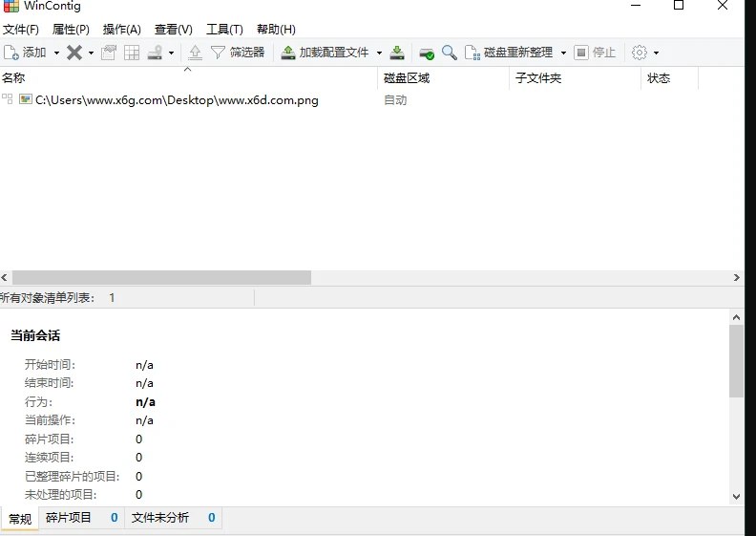Viewport: 756px width, 536px height.
Task: Expand the 加载配置文件 dropdown arrow
Action: [379, 53]
